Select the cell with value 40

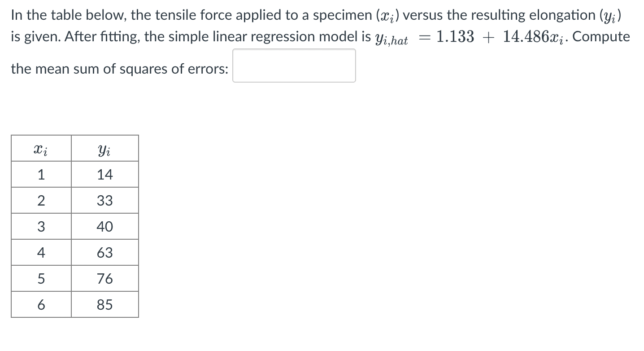(104, 227)
